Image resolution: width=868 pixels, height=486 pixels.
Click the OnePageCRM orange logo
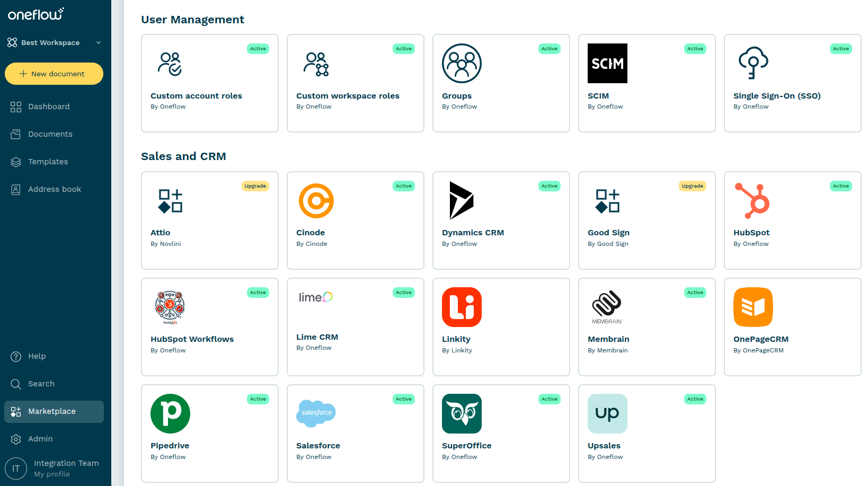[x=753, y=307]
